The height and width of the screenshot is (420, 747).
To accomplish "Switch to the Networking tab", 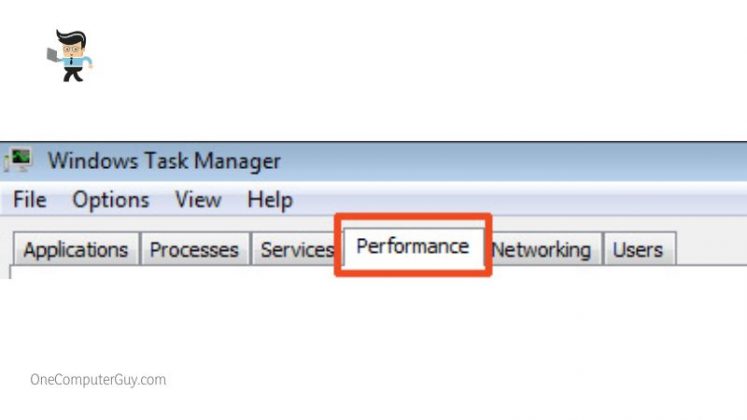I will pyautogui.click(x=543, y=249).
